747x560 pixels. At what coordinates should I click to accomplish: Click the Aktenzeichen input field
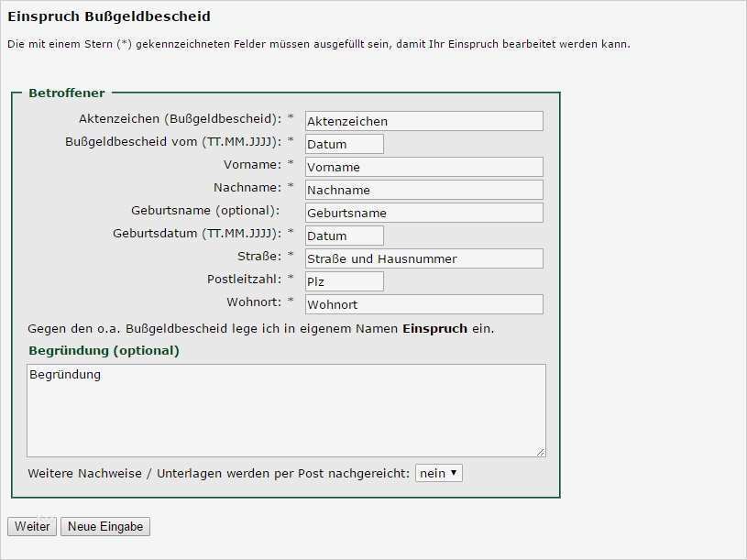pos(423,120)
